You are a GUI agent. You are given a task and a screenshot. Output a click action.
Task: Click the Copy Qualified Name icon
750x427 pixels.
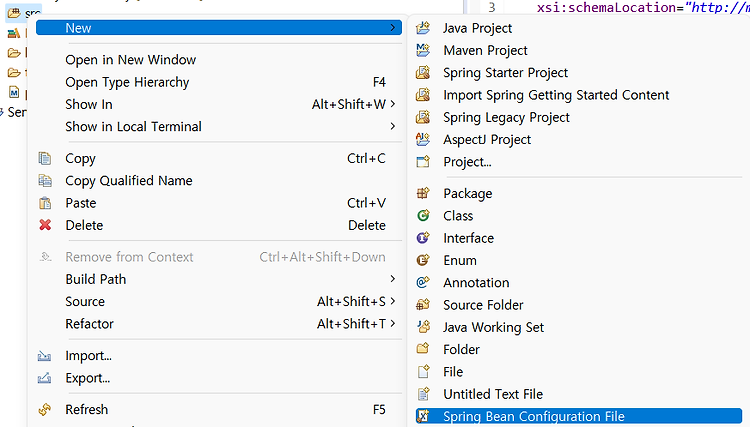[x=44, y=180]
